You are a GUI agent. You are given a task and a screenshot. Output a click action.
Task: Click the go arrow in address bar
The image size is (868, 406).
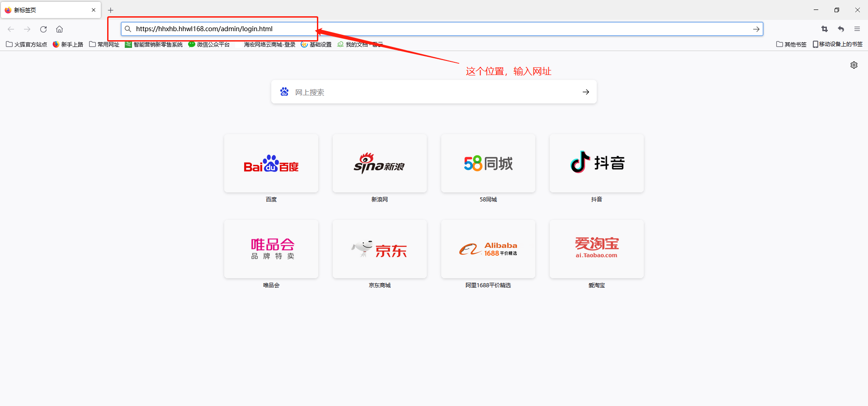tap(756, 29)
